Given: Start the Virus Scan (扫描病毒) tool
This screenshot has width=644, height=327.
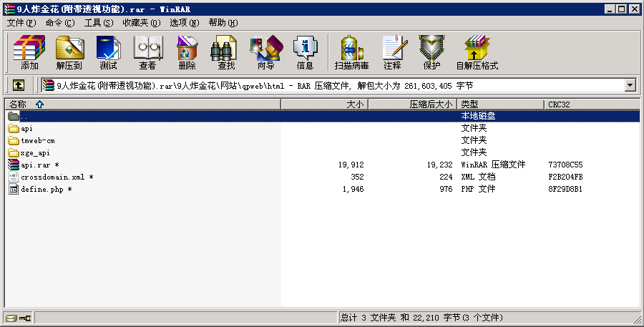Looking at the screenshot, I should pos(351,52).
